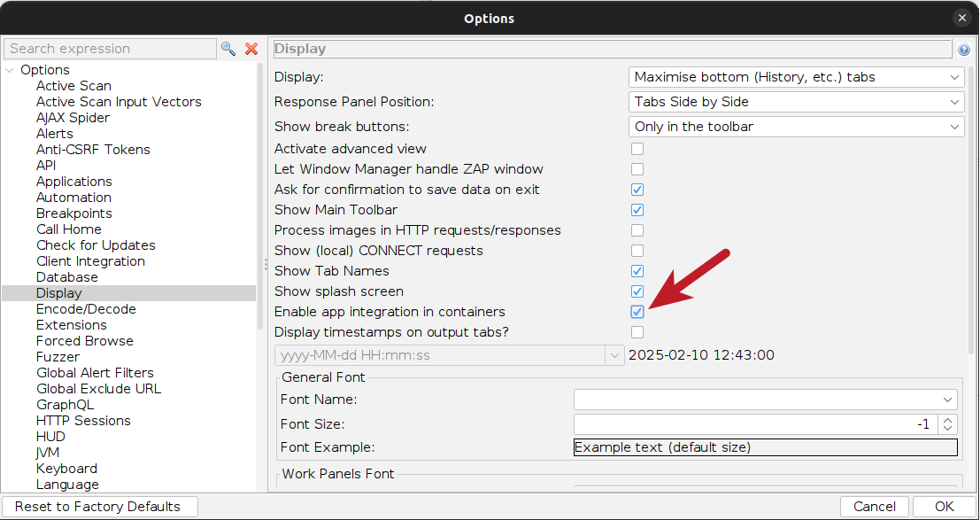Disable Show splash screen checkbox
This screenshot has height=520, width=980.
click(x=637, y=291)
